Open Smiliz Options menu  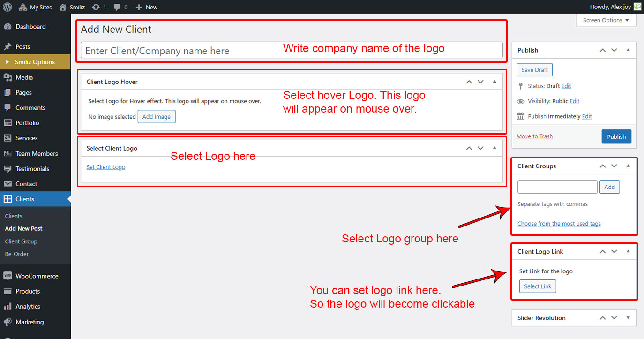35,62
